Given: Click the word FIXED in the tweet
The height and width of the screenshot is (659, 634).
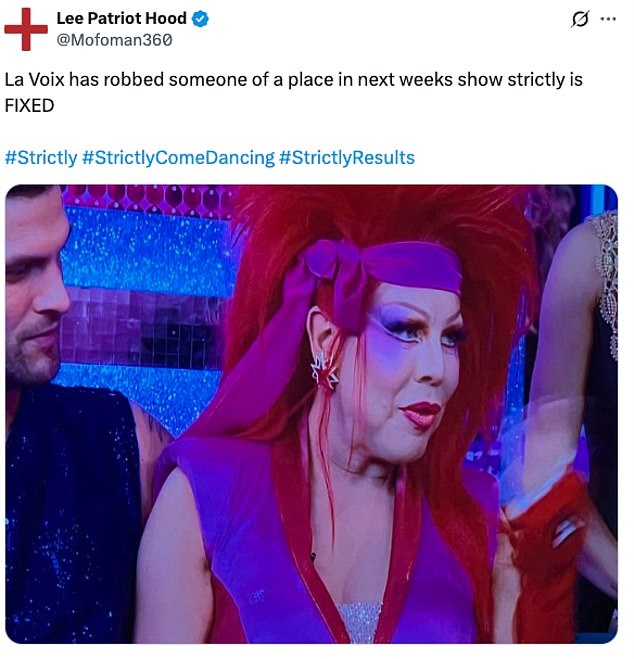Looking at the screenshot, I should (x=29, y=106).
